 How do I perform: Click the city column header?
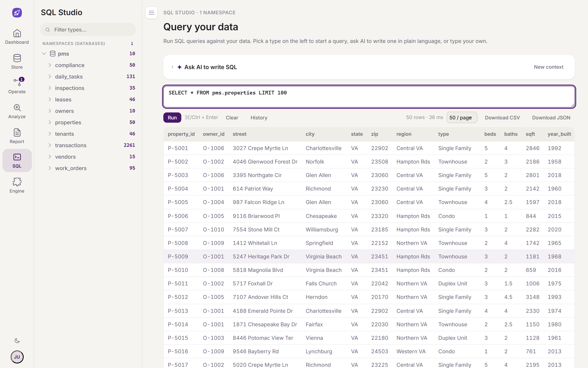(310, 134)
